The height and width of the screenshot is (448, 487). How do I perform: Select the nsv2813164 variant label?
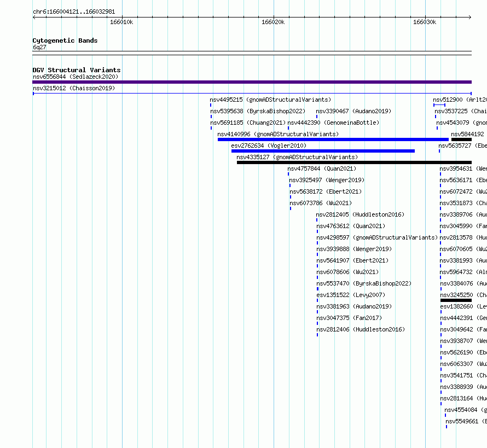pyautogui.click(x=463, y=398)
